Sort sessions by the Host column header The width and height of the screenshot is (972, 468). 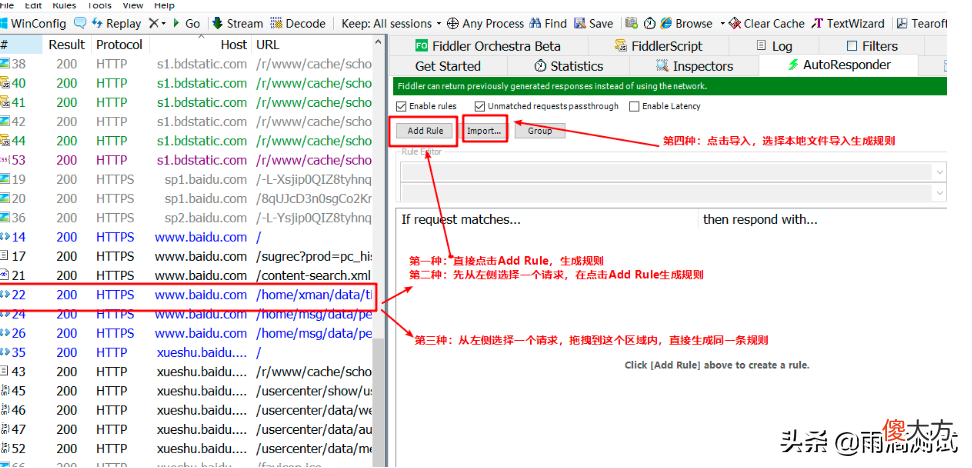tap(200, 45)
